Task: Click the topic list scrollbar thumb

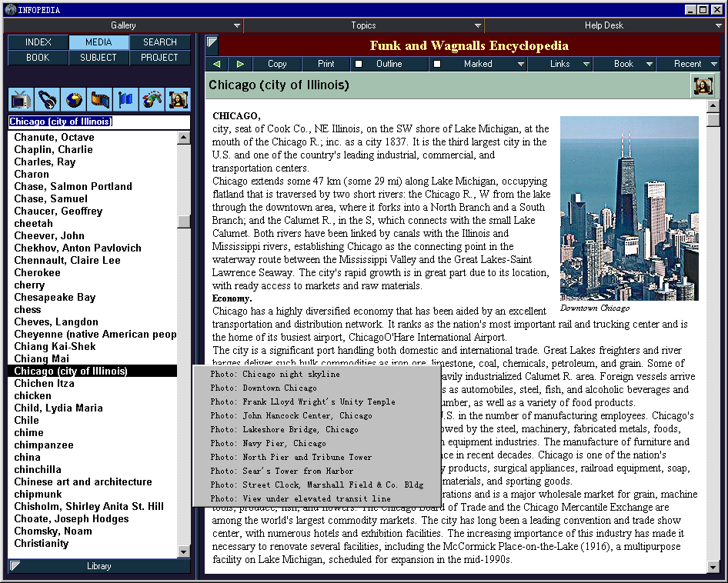Action: tap(184, 222)
